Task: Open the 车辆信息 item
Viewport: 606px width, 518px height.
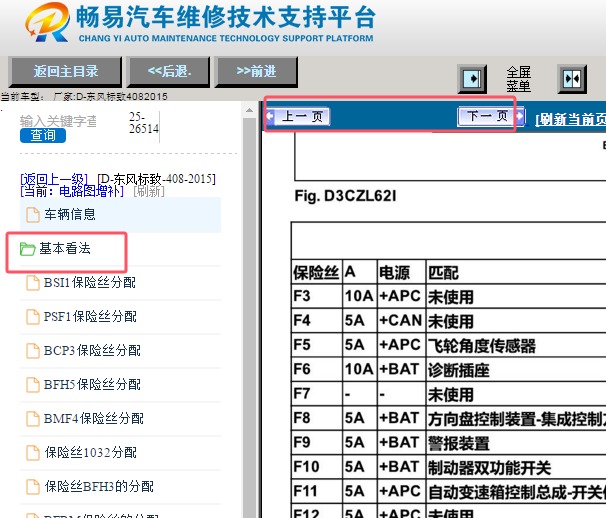Action: 120,215
